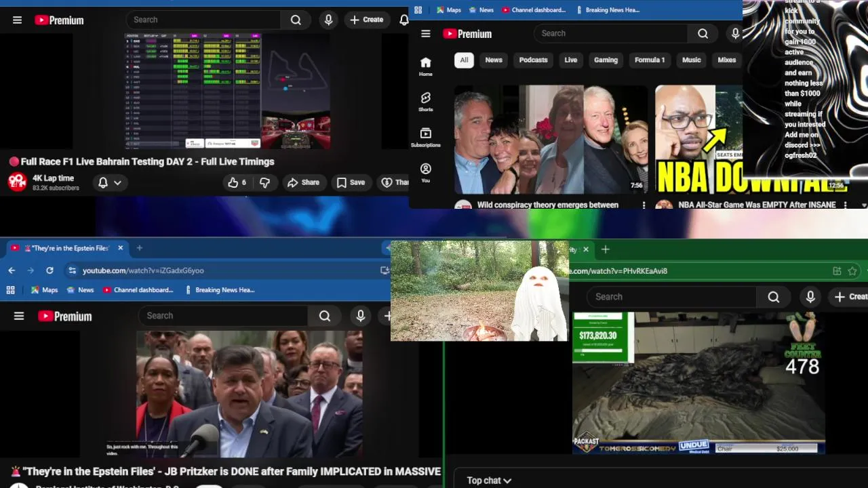Screen dimensions: 868x488
Task: Click the JB Pritzker video player
Action: [249, 394]
